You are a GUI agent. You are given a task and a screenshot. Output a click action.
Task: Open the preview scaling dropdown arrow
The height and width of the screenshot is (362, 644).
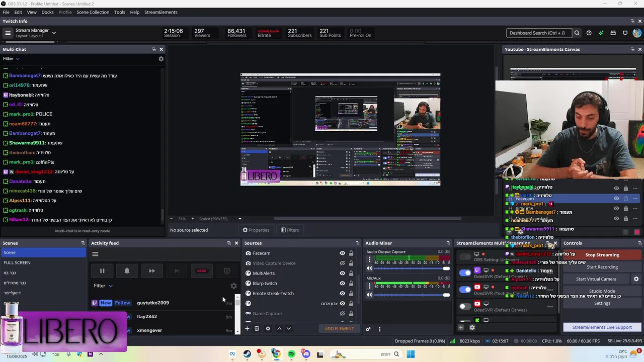[239, 219]
